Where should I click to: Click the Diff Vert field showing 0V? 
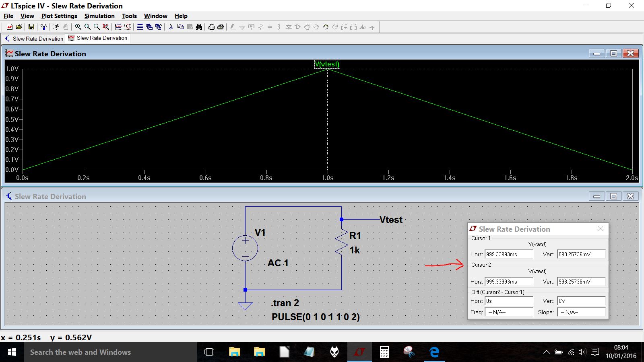tap(581, 301)
